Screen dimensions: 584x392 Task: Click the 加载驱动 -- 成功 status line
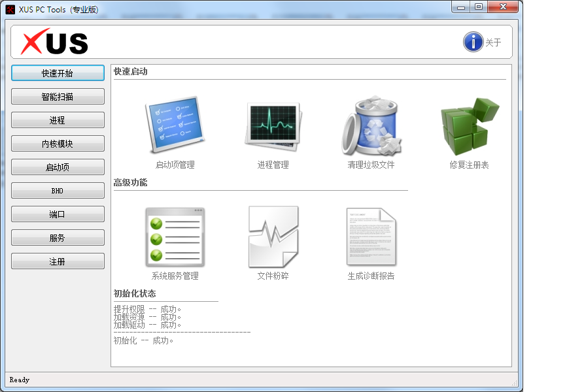point(147,325)
